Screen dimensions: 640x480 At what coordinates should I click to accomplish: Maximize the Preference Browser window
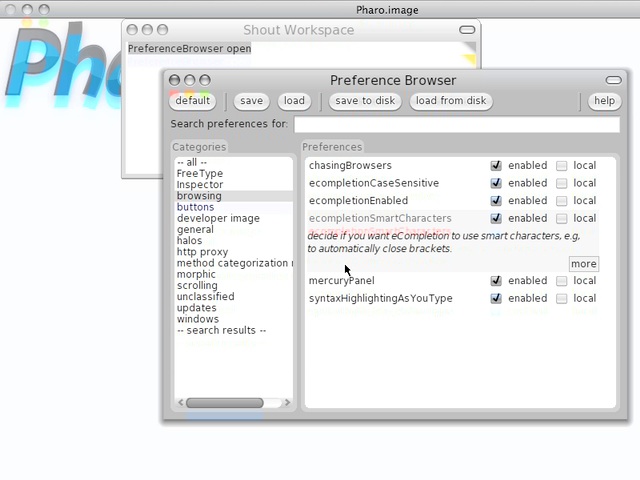pos(205,80)
